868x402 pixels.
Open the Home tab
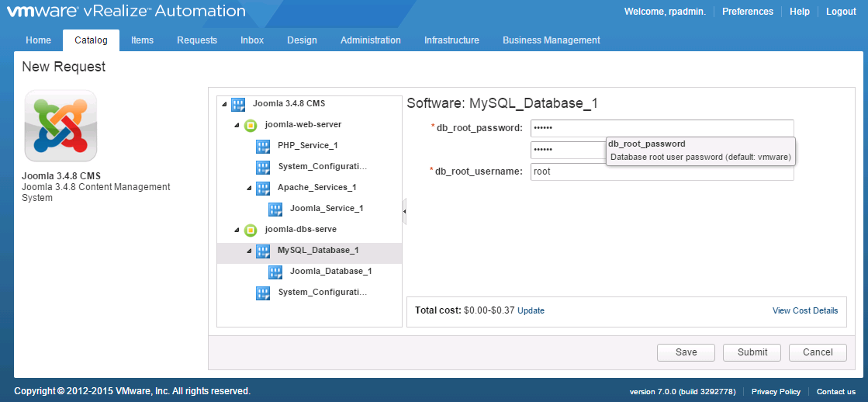tap(38, 40)
